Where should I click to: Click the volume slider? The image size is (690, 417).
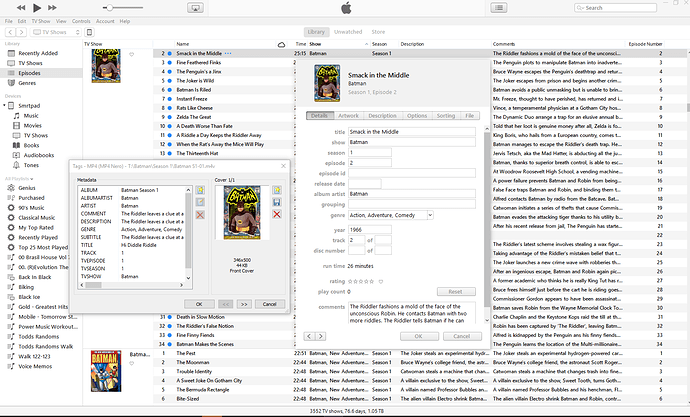(x=123, y=7)
